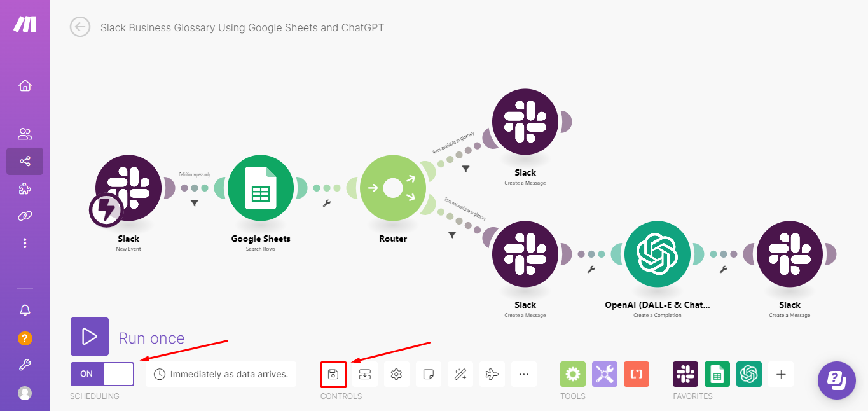Open the Notifications bell
The image size is (868, 411).
coord(25,310)
